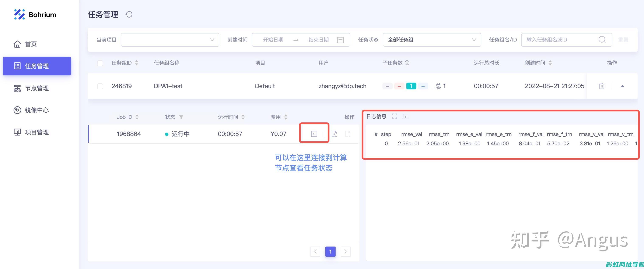This screenshot has width=644, height=269.
Task: Expand 日志信息 log to fullscreen
Action: [x=395, y=116]
